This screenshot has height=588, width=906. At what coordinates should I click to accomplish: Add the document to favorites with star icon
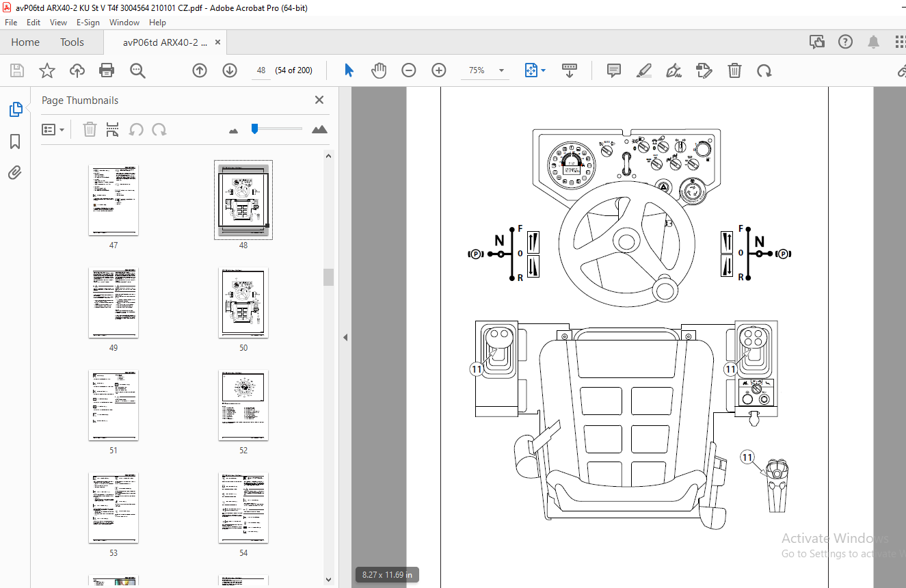[46, 70]
